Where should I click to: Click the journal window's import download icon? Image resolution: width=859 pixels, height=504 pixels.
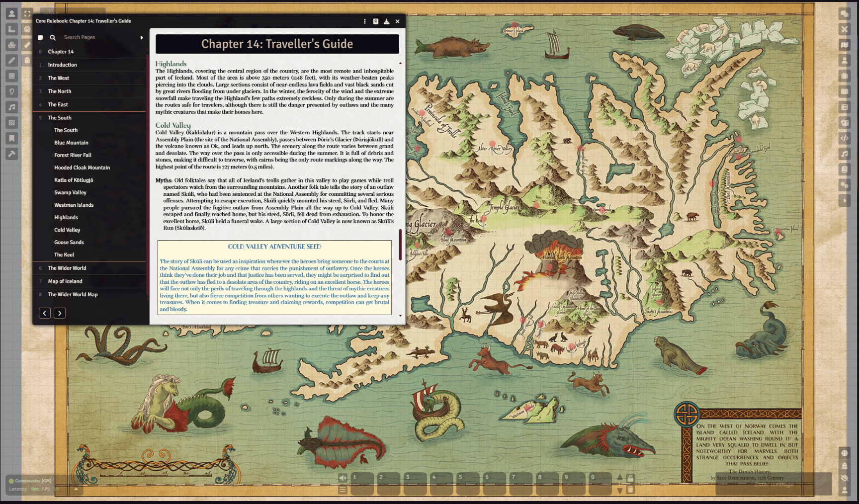386,21
